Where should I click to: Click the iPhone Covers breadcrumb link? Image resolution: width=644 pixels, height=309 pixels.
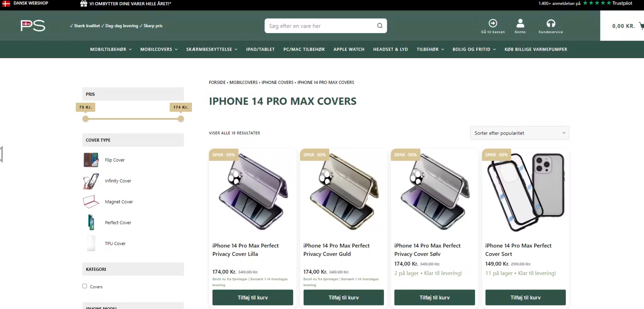pos(277,82)
